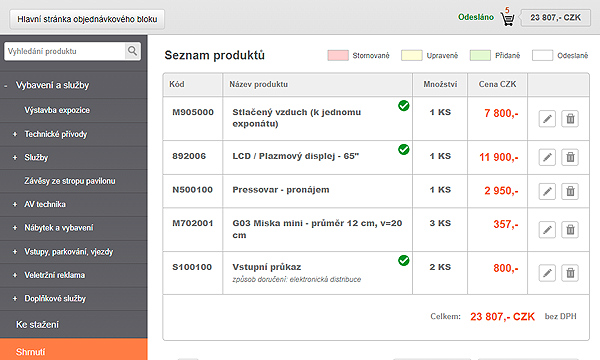Edit the Stlačený vzduch item with pencil
Screen dimensions: 600x360
point(547,119)
